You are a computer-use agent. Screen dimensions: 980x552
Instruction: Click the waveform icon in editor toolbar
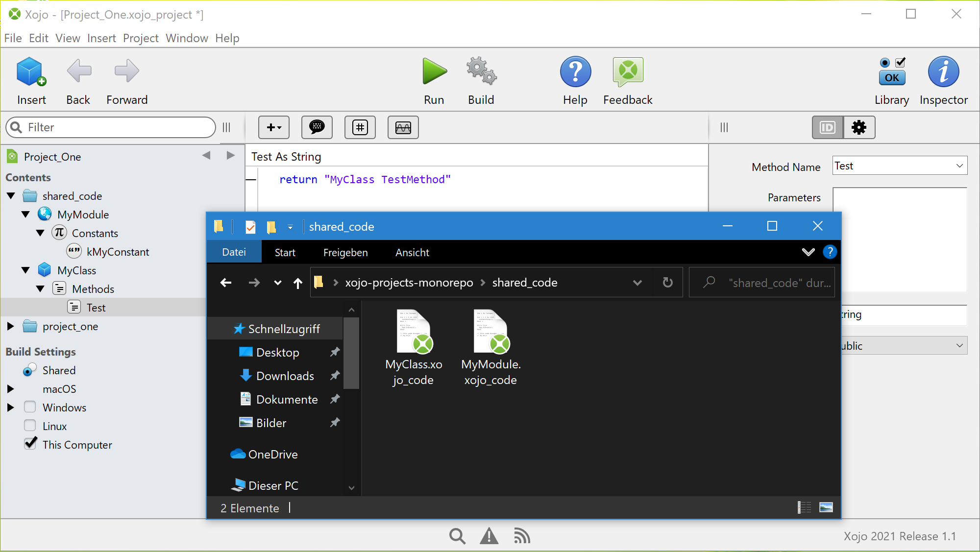coord(403,127)
